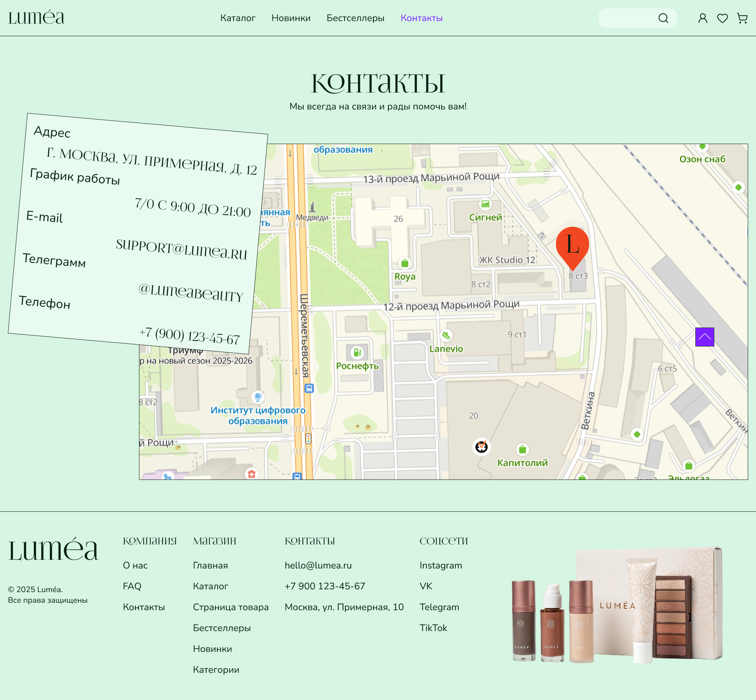Click the Lanevio map marker icon
This screenshot has height=700, width=756.
coord(446,335)
